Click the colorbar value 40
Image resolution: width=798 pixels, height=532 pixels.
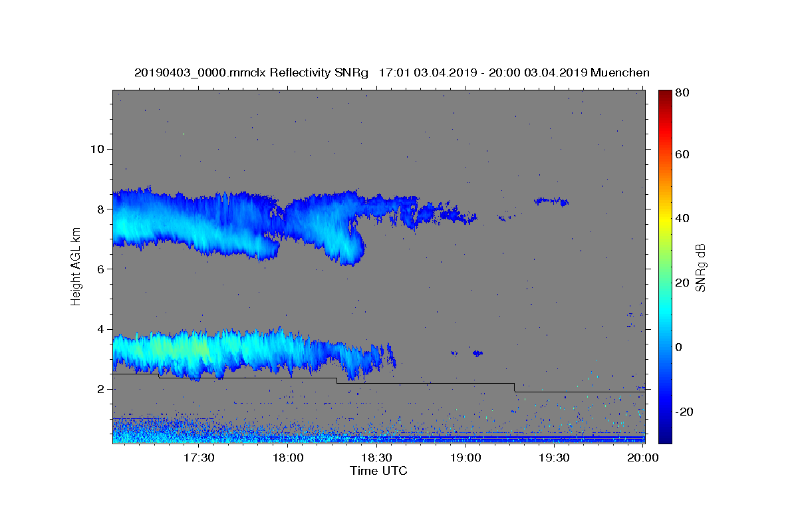point(683,219)
